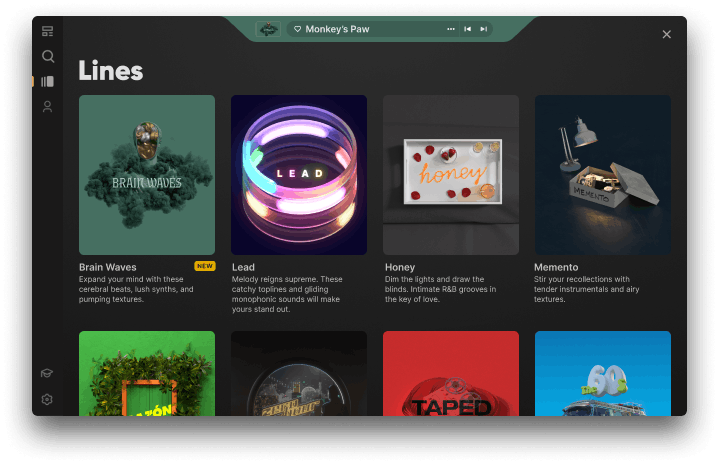Click the Lines page heading
Image resolution: width=719 pixels, height=464 pixels.
point(111,71)
